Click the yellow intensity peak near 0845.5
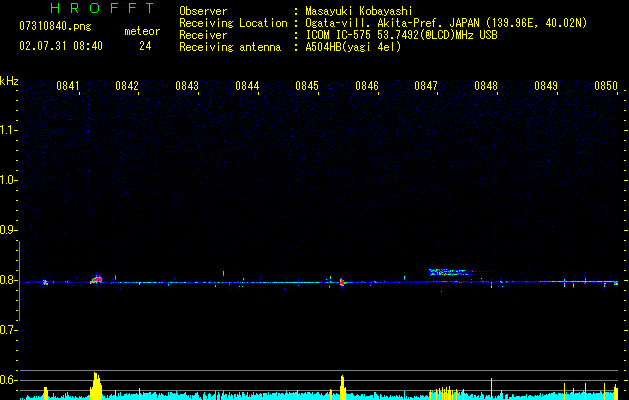Screen dimensions: 629x400 (343, 387)
